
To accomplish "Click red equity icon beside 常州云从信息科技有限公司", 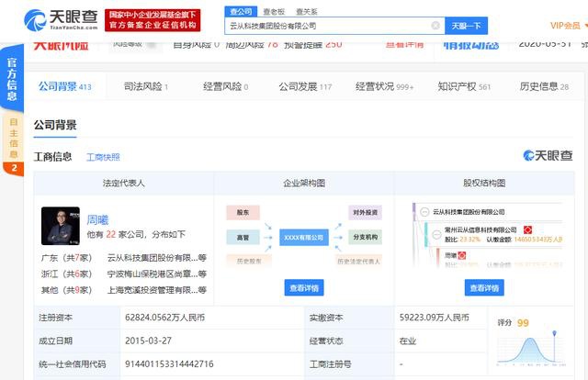I will click(528, 229).
